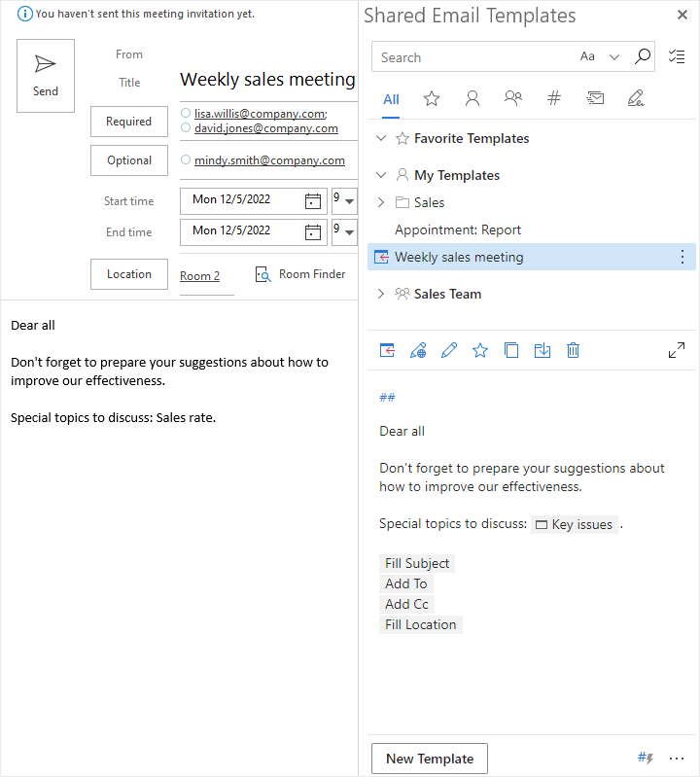Click the Search field in templates pane
Image resolution: width=700 pixels, height=777 pixels.
(473, 57)
